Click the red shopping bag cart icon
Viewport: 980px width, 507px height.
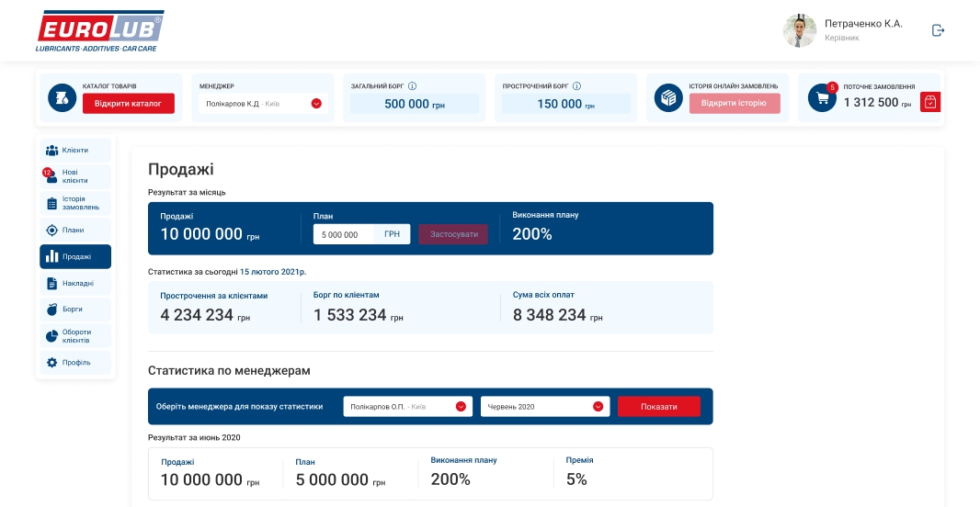[x=930, y=102]
